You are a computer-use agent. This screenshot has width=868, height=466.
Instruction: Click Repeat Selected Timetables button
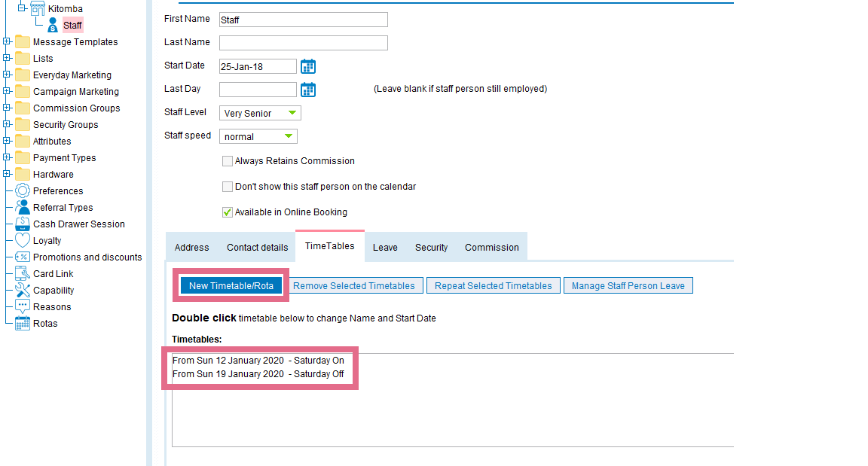click(x=494, y=286)
